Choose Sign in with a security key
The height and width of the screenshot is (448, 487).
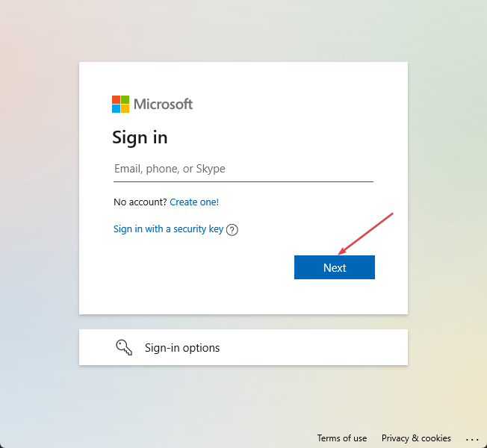(168, 229)
